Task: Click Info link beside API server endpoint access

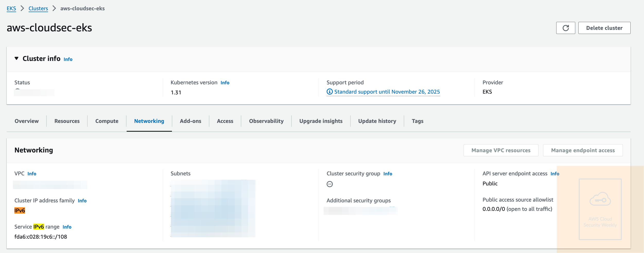Action: 555,174
